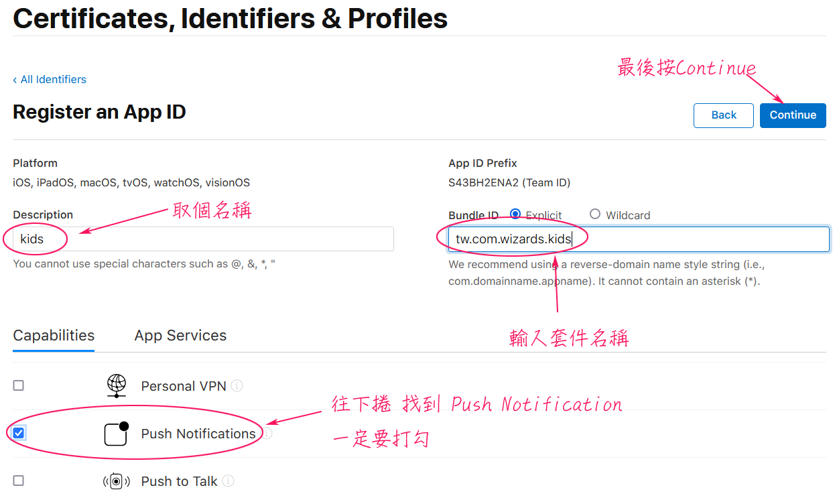
Task: Click the Back button
Action: click(724, 115)
